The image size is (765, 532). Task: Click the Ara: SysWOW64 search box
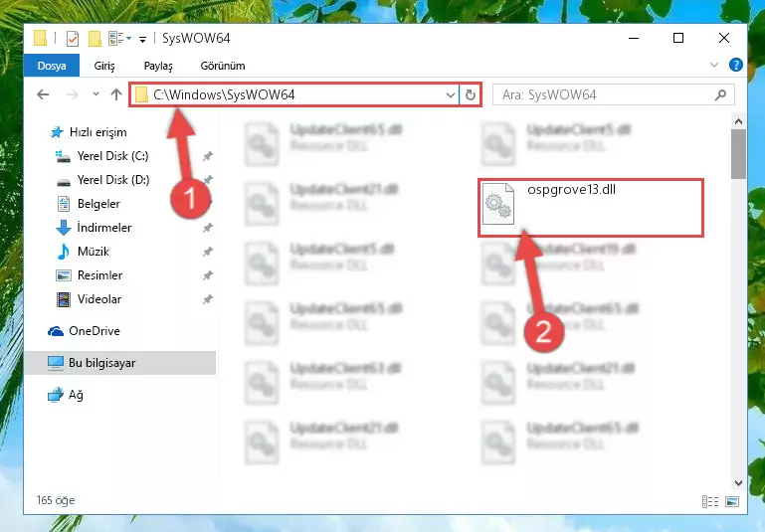pyautogui.click(x=613, y=94)
